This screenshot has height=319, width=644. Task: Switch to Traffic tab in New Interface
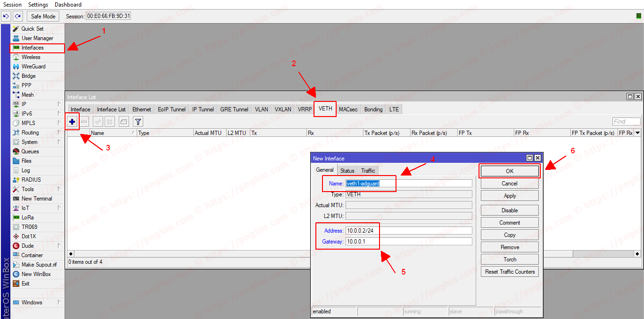point(368,171)
